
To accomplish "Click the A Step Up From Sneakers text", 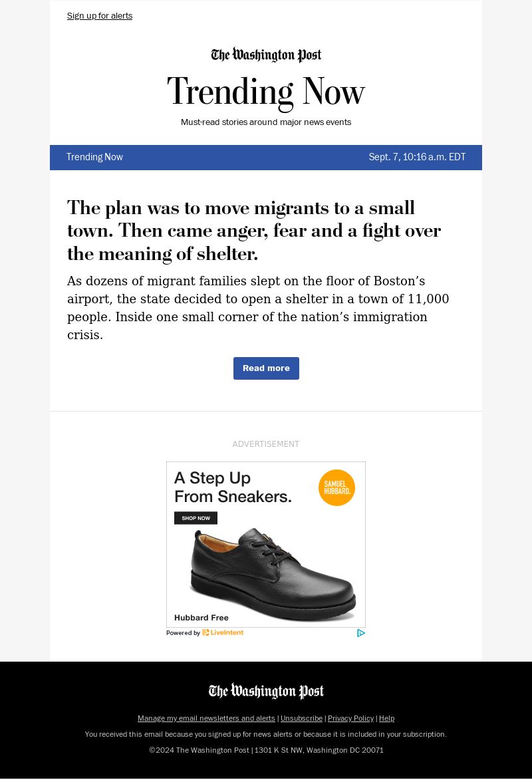I will pyautogui.click(x=233, y=487).
